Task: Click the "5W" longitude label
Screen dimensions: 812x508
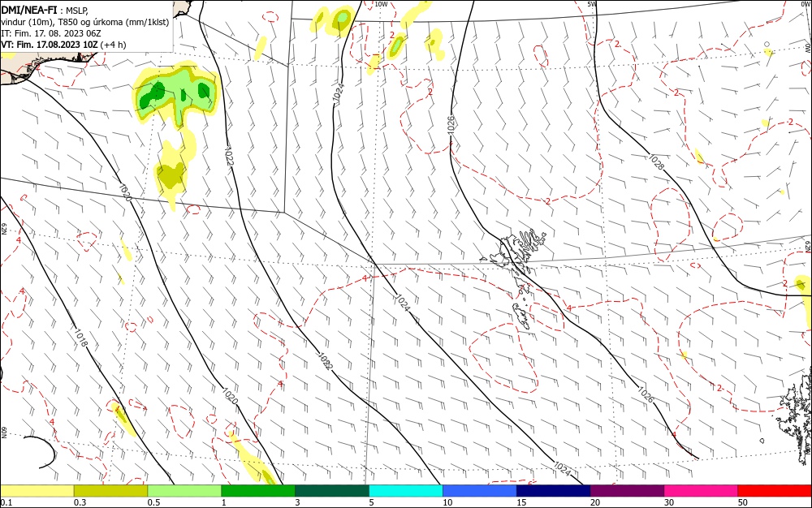Action: coord(591,4)
